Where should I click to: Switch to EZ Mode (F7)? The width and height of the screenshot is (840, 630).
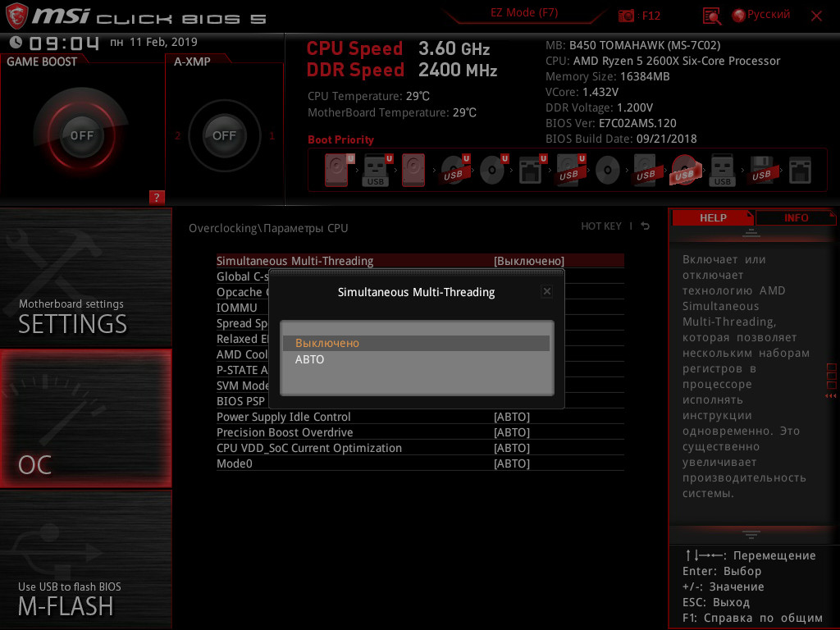tap(524, 13)
